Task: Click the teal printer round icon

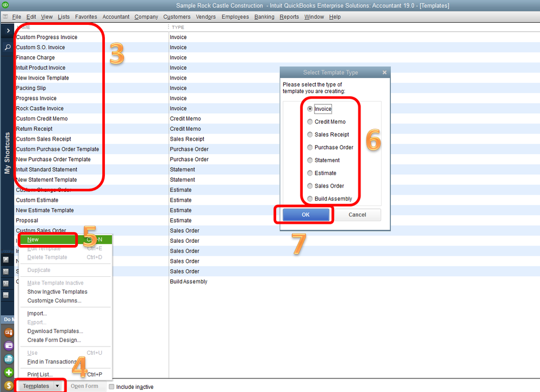Action: coord(9,359)
